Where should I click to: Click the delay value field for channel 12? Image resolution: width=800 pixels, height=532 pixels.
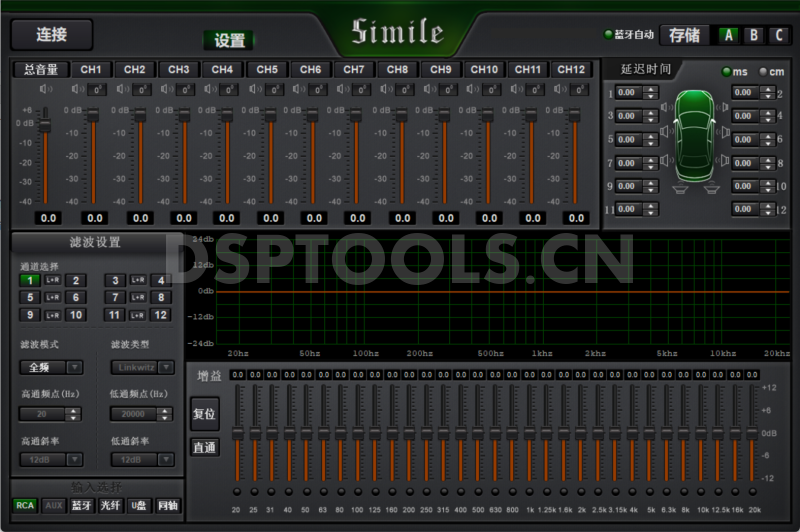click(x=745, y=209)
